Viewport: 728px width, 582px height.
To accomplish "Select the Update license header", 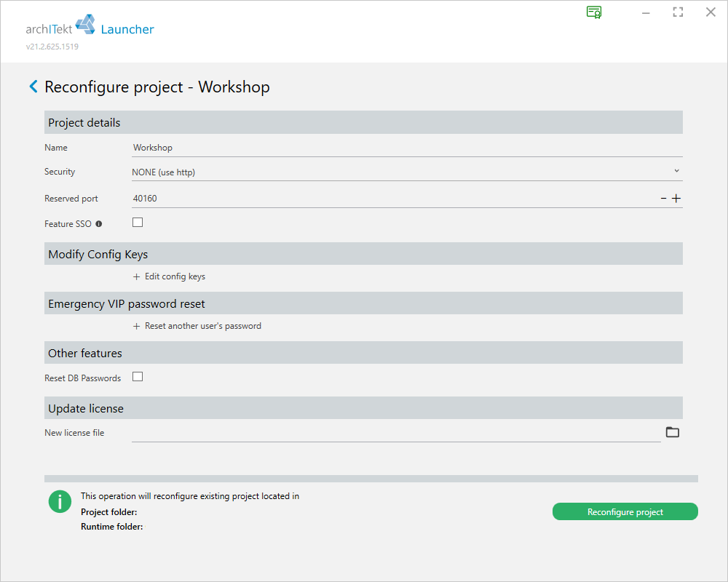I will pos(363,408).
